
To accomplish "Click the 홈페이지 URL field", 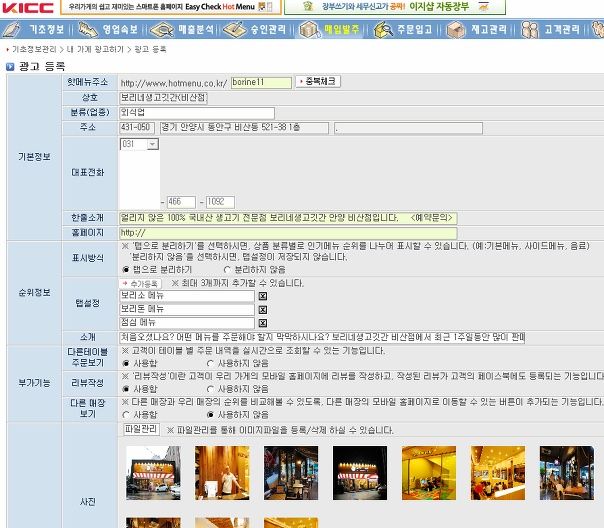I will pos(288,233).
